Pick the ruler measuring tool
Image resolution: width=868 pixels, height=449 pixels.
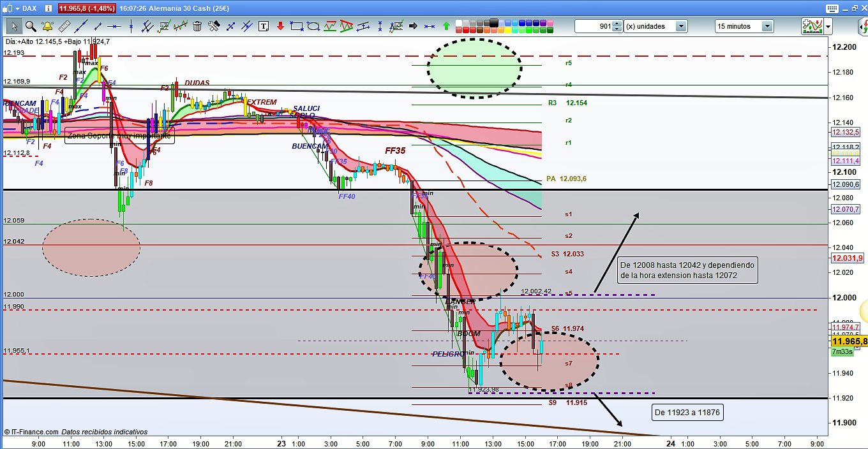coord(63,26)
